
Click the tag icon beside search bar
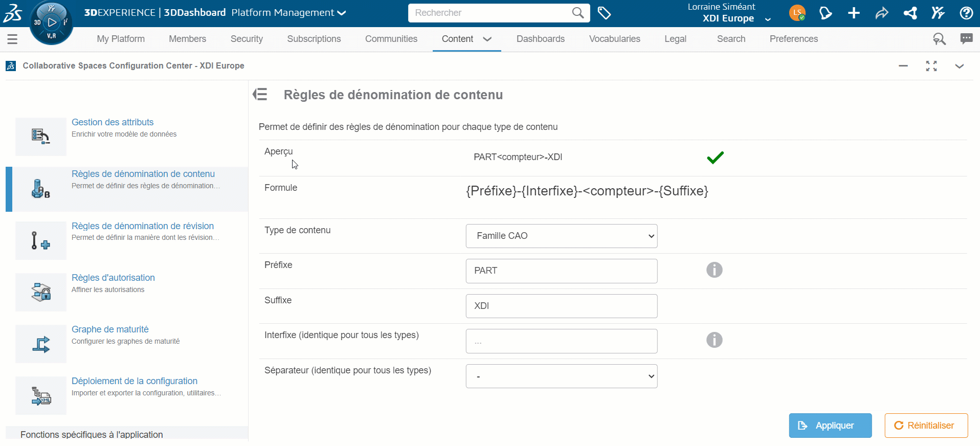pos(604,13)
